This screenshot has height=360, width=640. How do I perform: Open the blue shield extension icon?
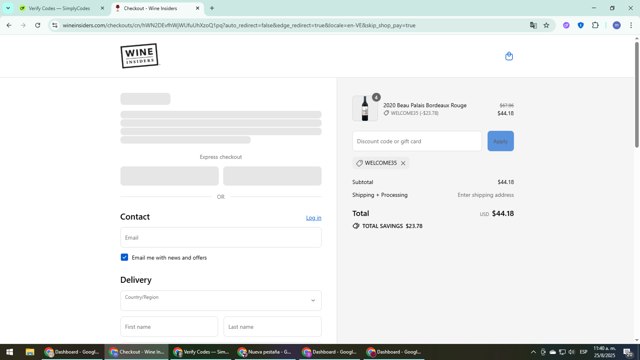[580, 25]
